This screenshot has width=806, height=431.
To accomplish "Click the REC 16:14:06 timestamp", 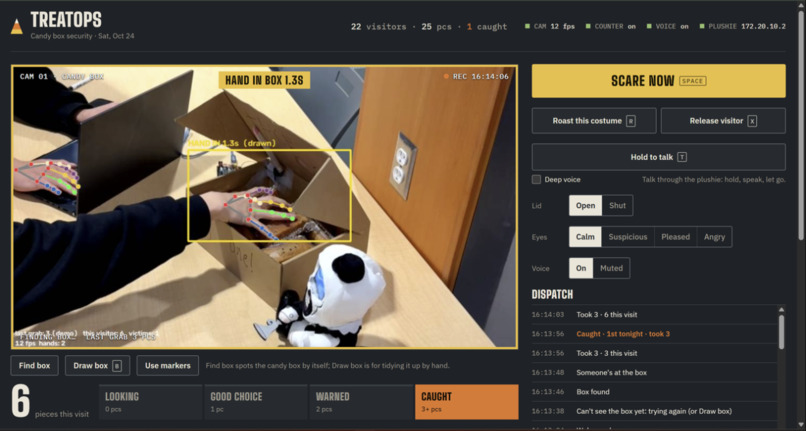I will tap(481, 77).
